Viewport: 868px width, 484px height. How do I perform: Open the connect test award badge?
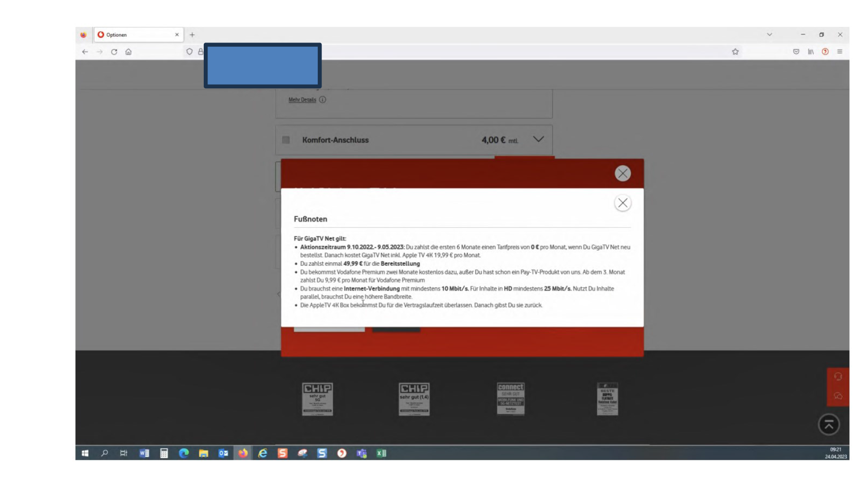[511, 398]
